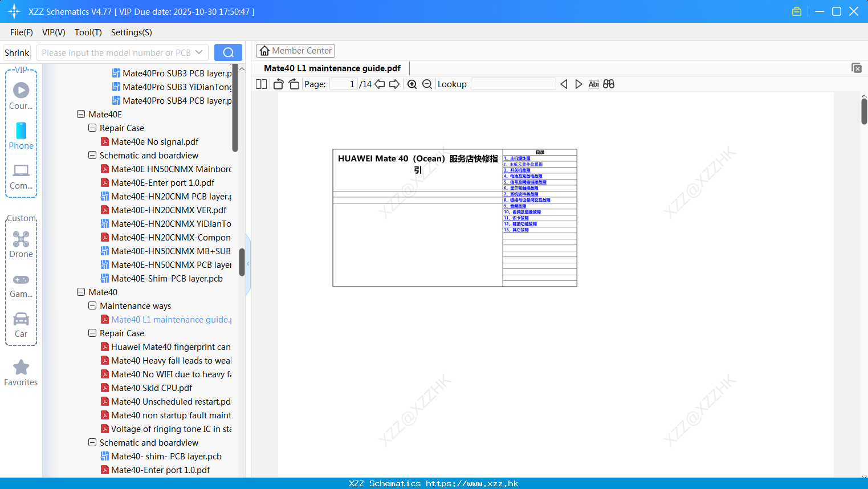Click the page number field
868x489 pixels.
point(344,84)
